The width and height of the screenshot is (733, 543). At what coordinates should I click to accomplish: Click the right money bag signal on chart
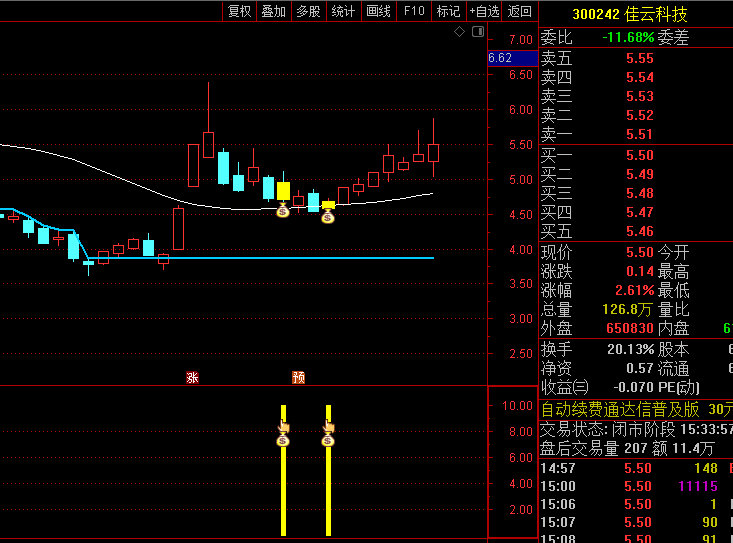tap(328, 216)
